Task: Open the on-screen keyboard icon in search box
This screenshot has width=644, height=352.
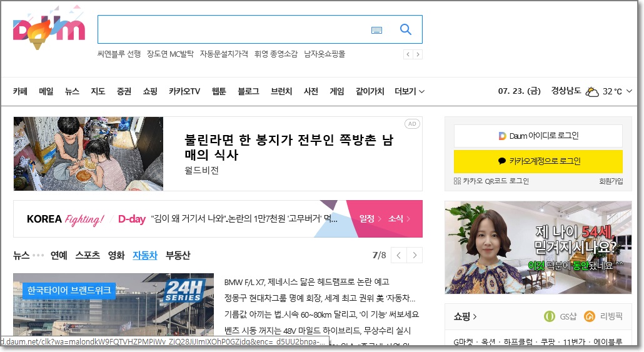Action: point(376,30)
